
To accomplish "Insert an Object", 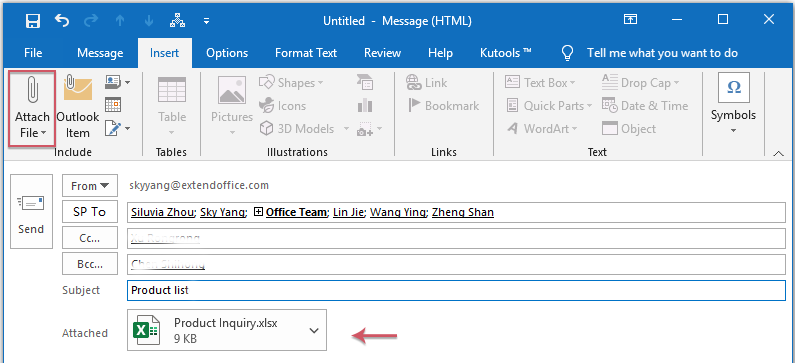I will click(628, 129).
